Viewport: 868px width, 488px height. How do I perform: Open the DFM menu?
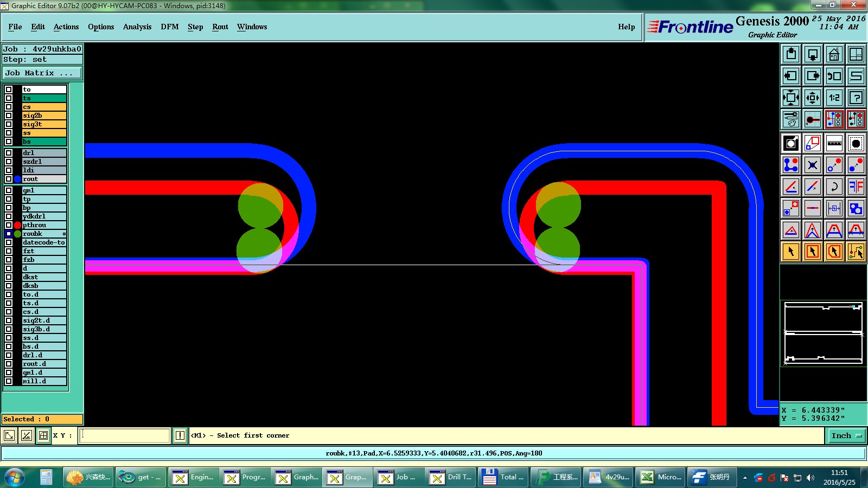coord(170,27)
